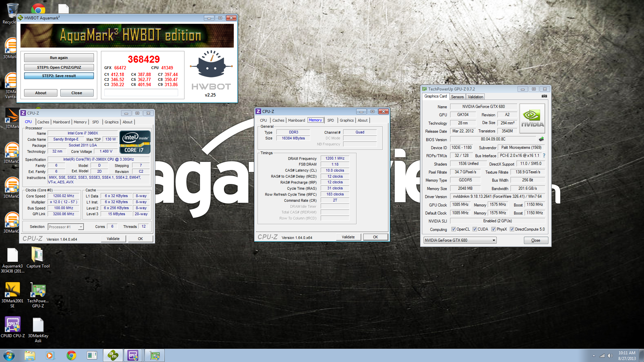This screenshot has height=362, width=644.
Task: Click the HWBOT logo in Aquamark window
Action: pos(211,70)
